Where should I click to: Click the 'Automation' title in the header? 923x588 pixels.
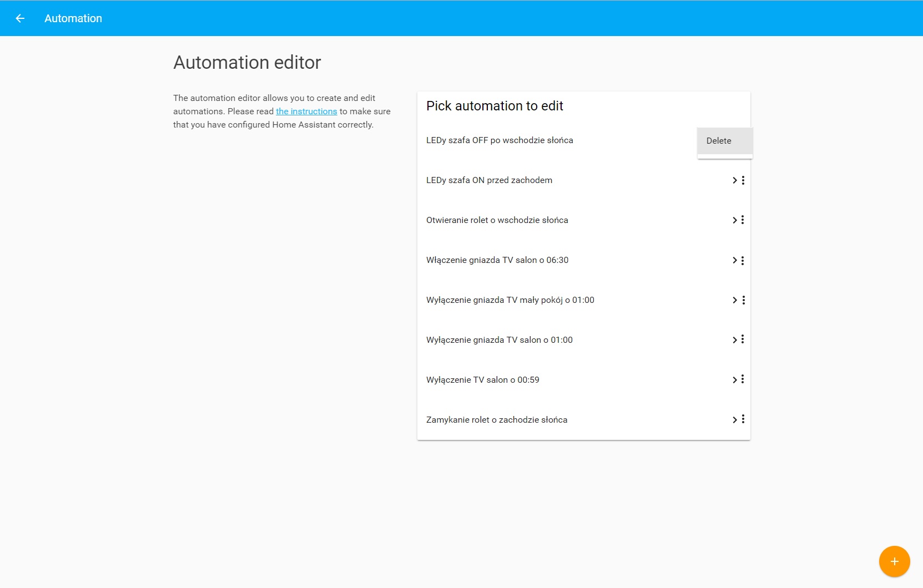(x=73, y=18)
